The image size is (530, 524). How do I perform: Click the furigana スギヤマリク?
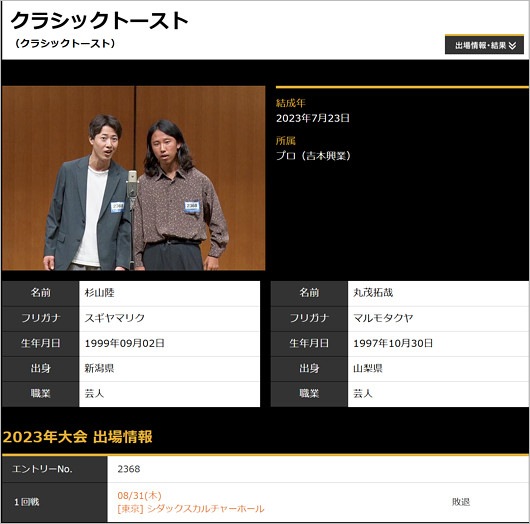pos(115,318)
